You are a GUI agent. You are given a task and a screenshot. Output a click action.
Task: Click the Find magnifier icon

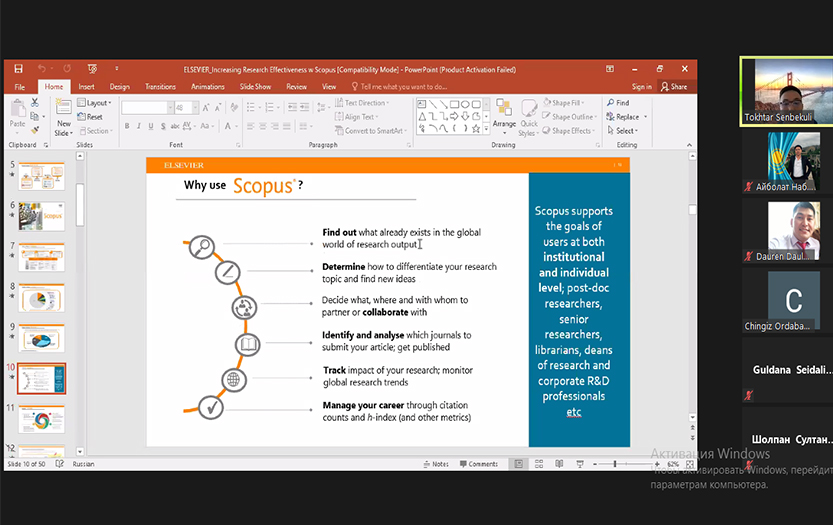point(611,103)
